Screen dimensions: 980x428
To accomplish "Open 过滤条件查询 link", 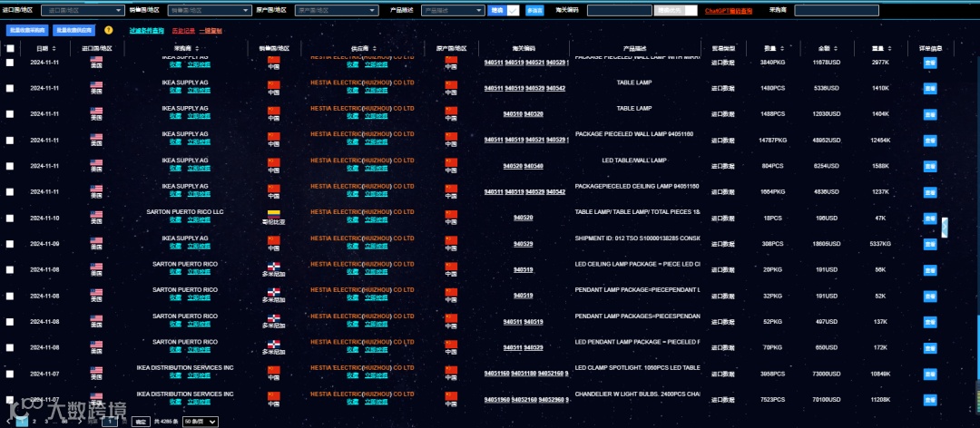I will 147,30.
